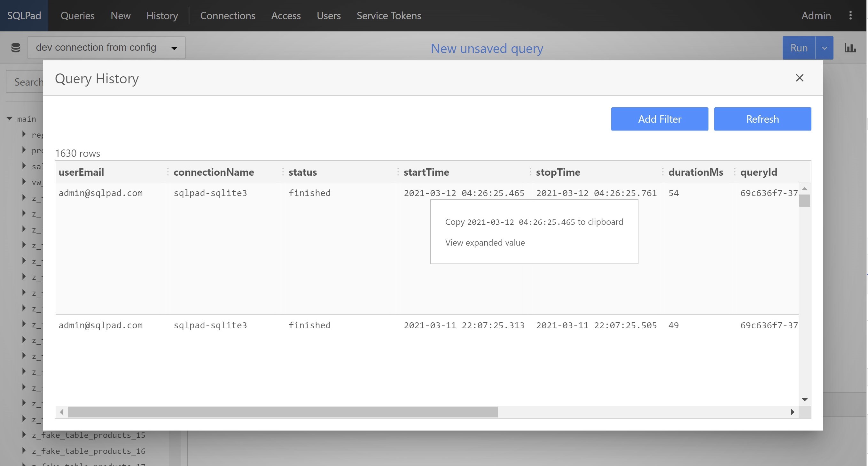Click the Add Filter button

[x=659, y=119]
